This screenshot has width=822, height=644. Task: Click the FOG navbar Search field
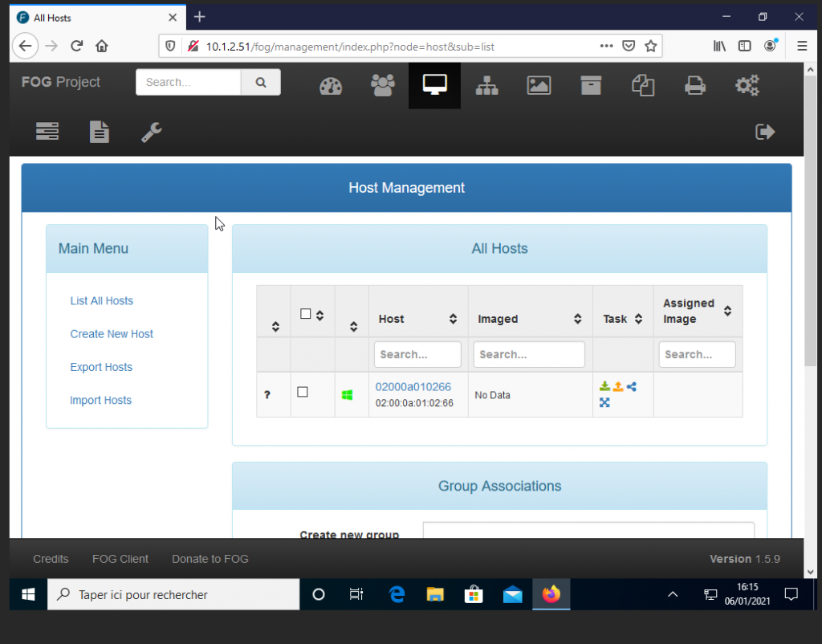click(188, 83)
